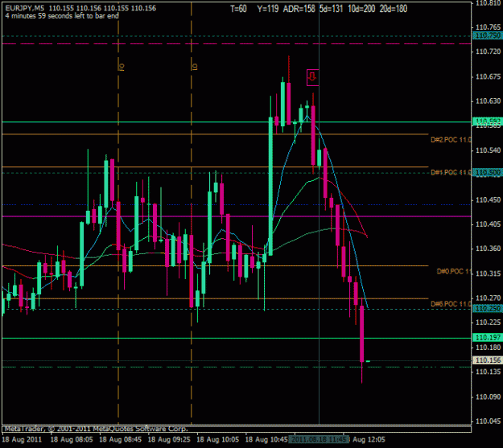Click the 110.630 price axis value
The height and width of the screenshot is (448, 503).
pyautogui.click(x=488, y=101)
